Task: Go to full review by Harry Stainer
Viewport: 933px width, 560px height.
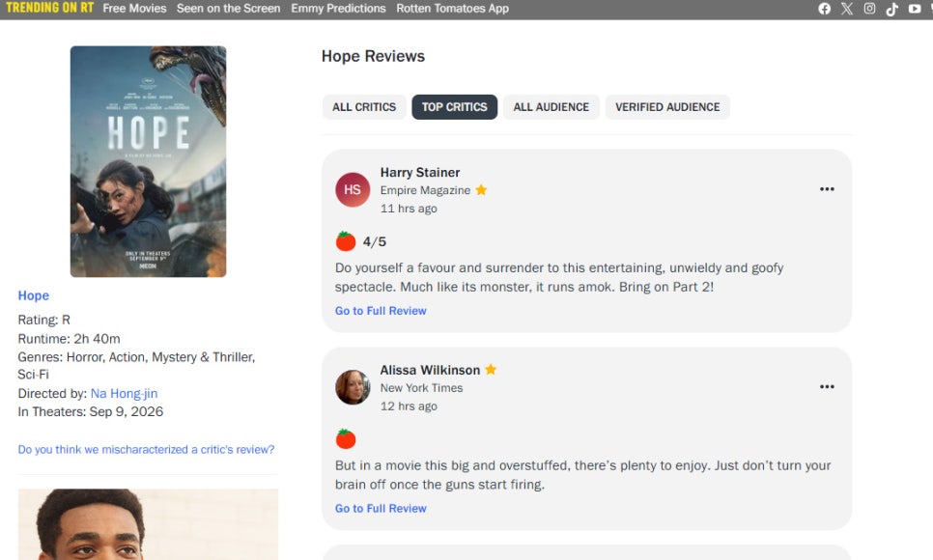Action: (381, 311)
